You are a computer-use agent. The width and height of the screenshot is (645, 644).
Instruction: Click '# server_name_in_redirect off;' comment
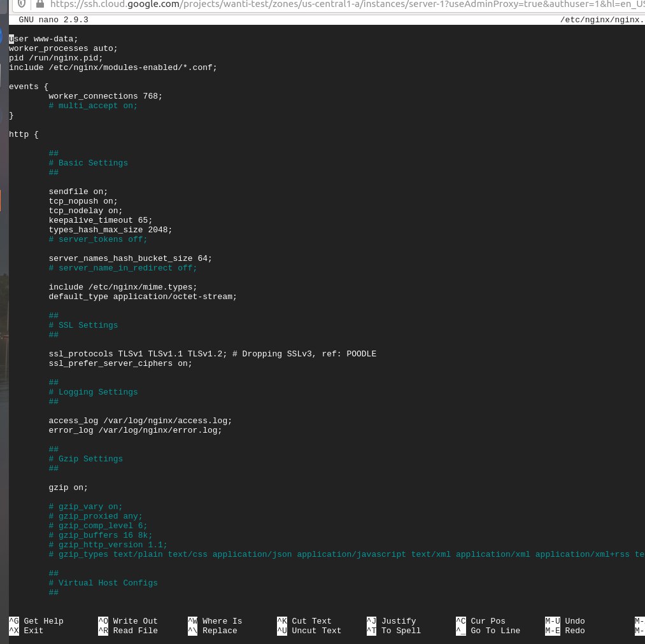pos(123,268)
